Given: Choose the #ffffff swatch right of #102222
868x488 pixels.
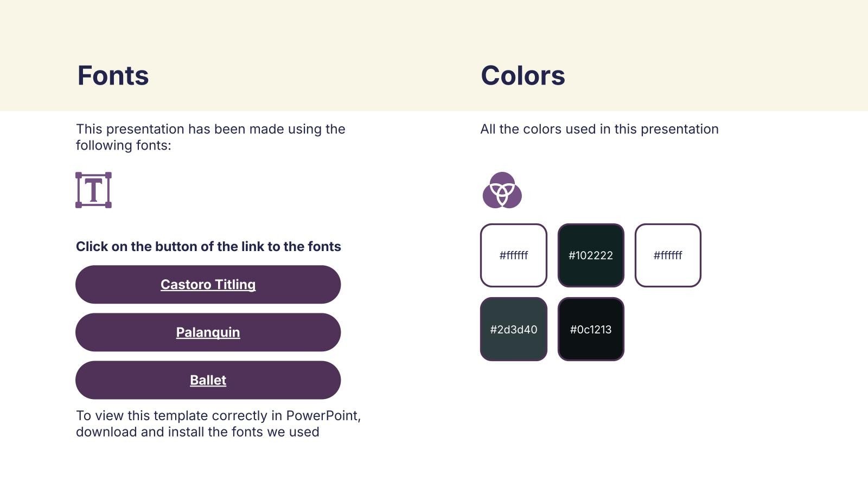Looking at the screenshot, I should tap(668, 255).
